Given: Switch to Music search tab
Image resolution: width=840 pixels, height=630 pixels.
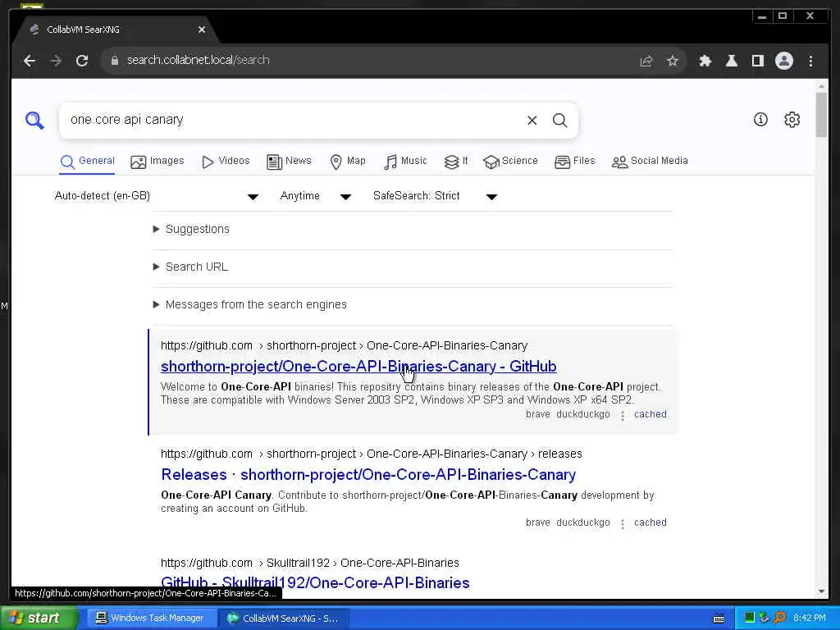Looking at the screenshot, I should pyautogui.click(x=405, y=162).
